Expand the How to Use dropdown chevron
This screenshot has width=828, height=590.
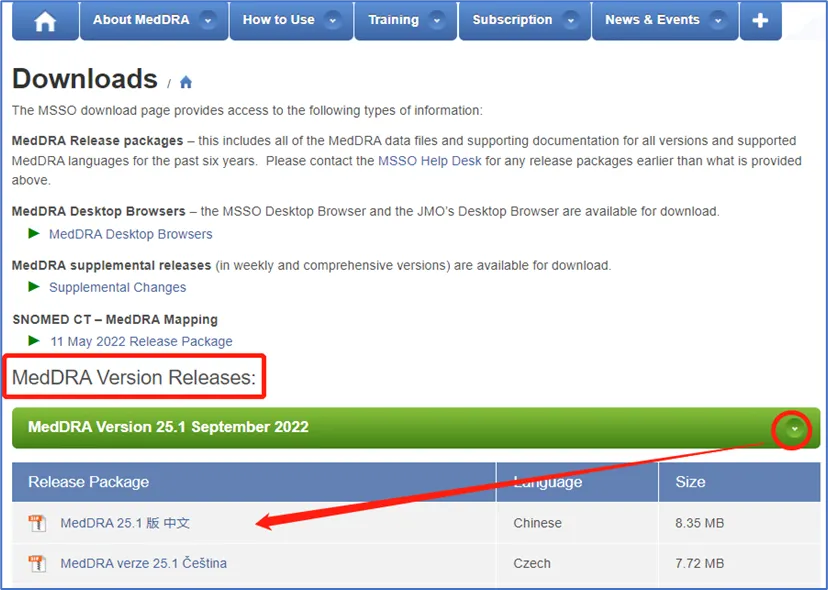point(333,21)
